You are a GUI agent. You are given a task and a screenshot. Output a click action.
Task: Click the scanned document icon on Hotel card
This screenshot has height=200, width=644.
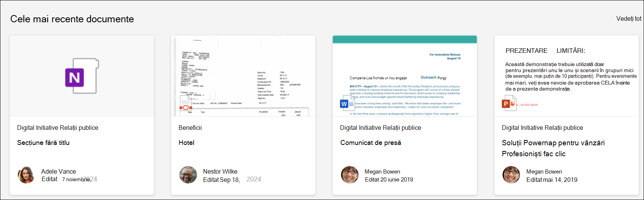click(x=186, y=103)
